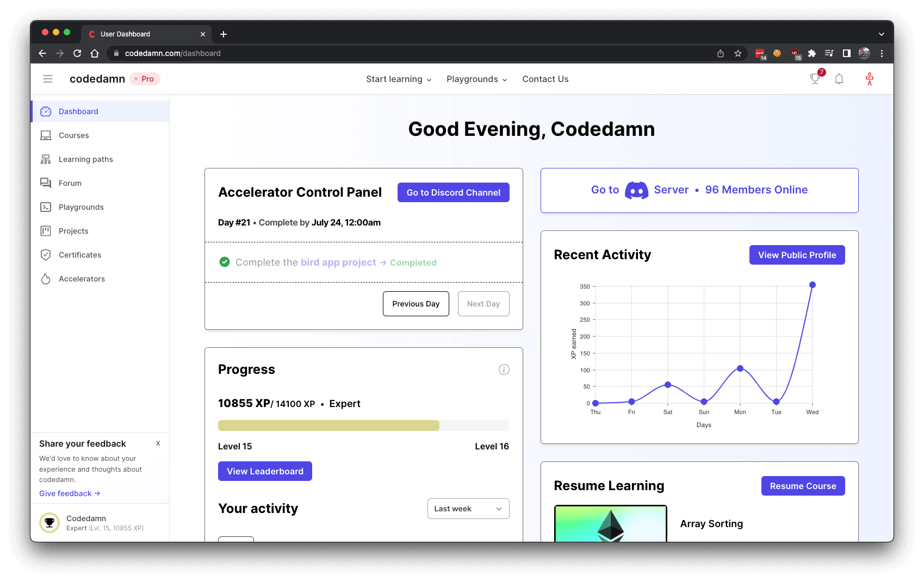This screenshot has height=582, width=924.
Task: Expand the Start learning dropdown
Action: [399, 79]
